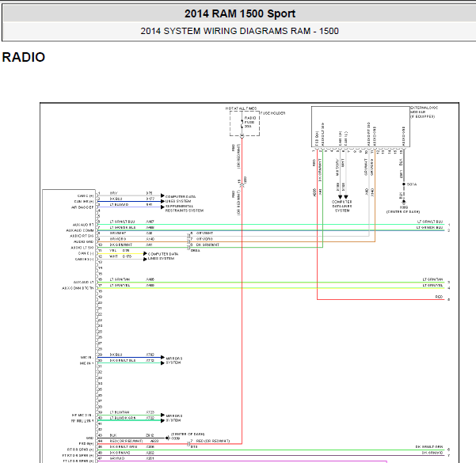This screenshot has width=476, height=463.
Task: Click the arrowhead on the DK BLU wire at radio pin 2
Action: (162, 201)
